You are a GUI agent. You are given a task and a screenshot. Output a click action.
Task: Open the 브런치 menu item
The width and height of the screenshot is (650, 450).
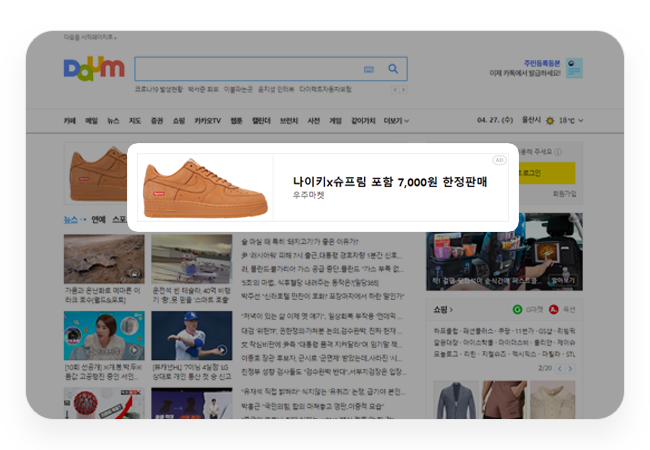tap(289, 121)
